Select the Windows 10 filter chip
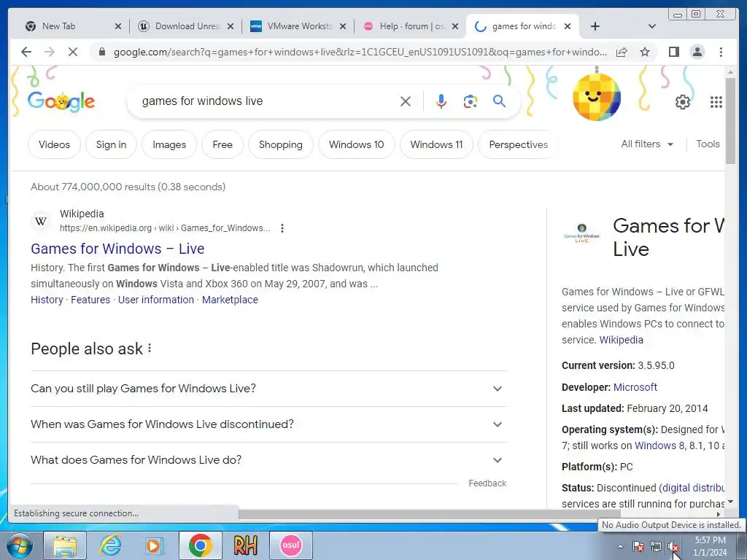 (x=356, y=144)
